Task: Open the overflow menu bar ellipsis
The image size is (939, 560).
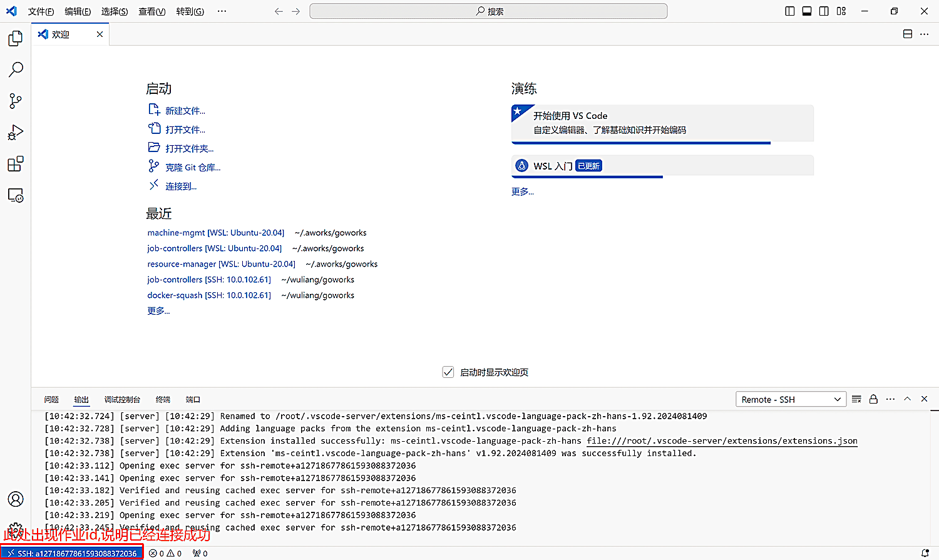Action: 222,11
